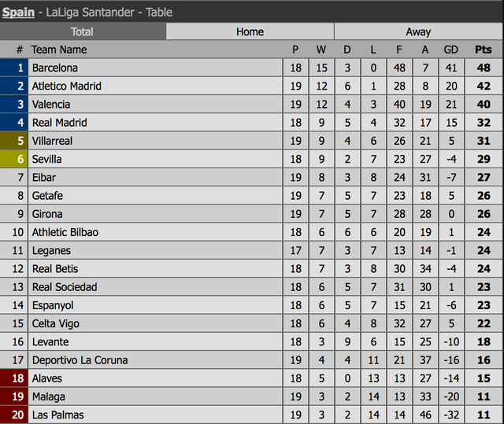Open the Valencia team link
The height and width of the screenshot is (424, 504).
coord(51,104)
